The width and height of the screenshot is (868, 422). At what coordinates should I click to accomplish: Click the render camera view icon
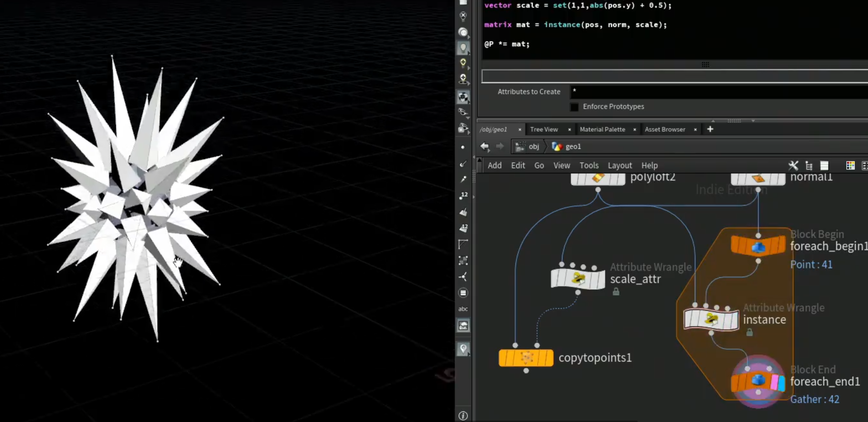[463, 128]
